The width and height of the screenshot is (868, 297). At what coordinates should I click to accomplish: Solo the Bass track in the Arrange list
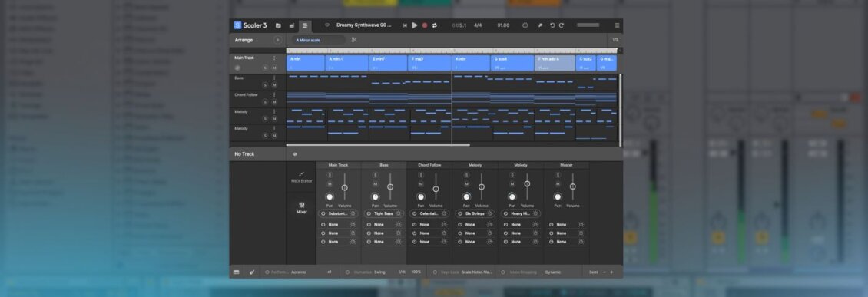[x=265, y=85]
